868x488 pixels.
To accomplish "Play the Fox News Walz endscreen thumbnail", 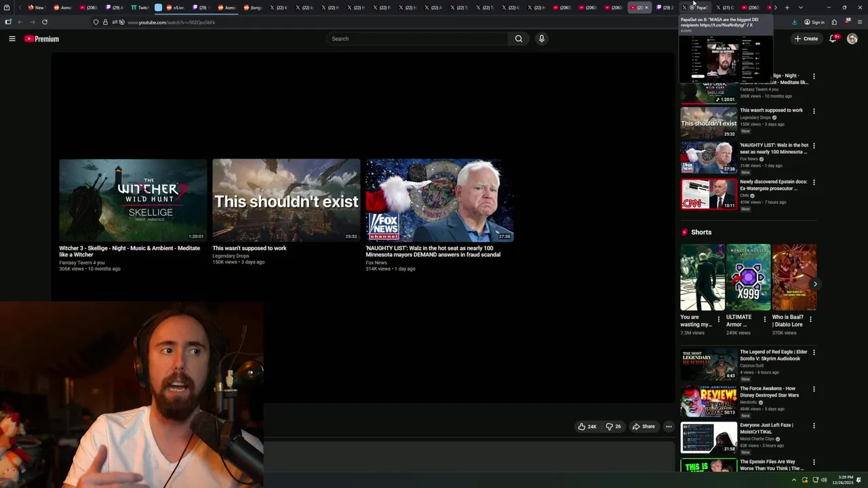I will (439, 200).
